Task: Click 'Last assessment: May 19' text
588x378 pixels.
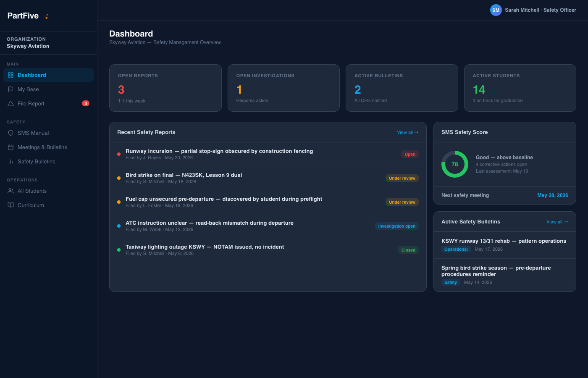Action: click(x=502, y=171)
